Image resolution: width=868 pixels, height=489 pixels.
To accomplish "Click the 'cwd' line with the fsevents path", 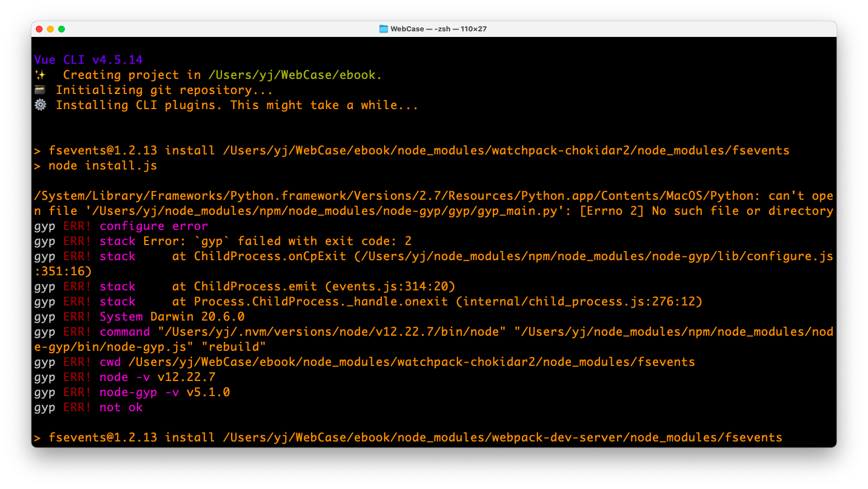I will (x=365, y=362).
